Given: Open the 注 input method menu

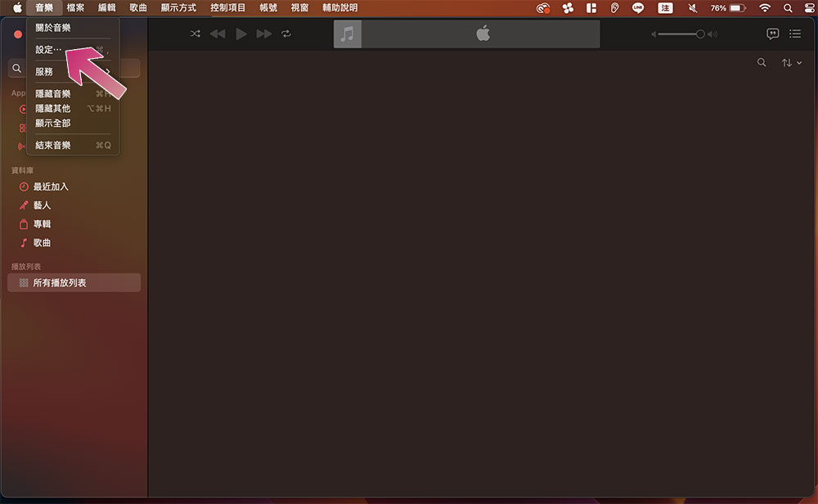Looking at the screenshot, I should pyautogui.click(x=665, y=8).
